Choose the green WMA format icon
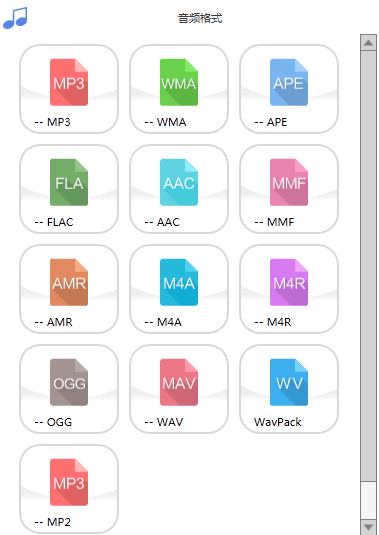This screenshot has width=379, height=535. (x=179, y=82)
